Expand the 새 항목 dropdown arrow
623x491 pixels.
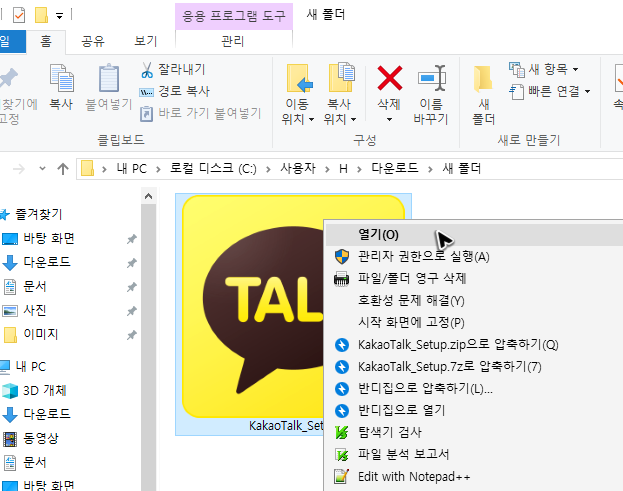575,70
